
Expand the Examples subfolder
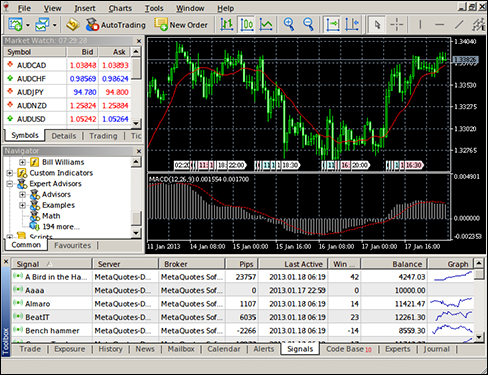pyautogui.click(x=22, y=205)
